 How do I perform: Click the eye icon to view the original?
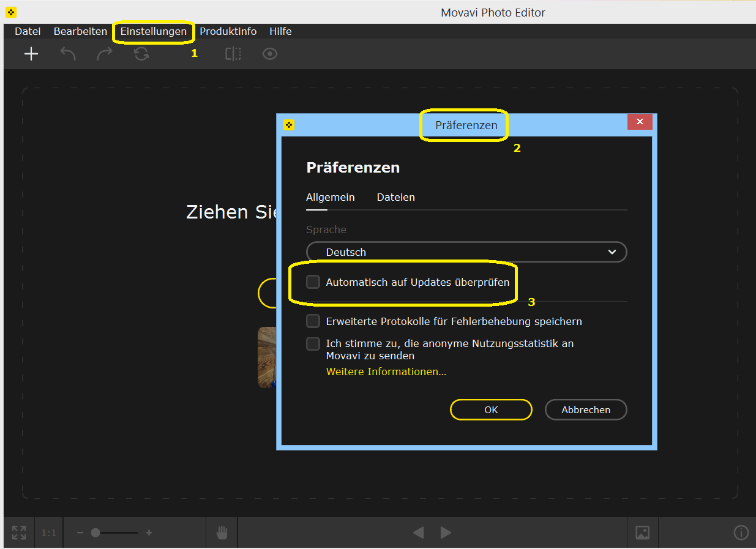click(x=270, y=54)
